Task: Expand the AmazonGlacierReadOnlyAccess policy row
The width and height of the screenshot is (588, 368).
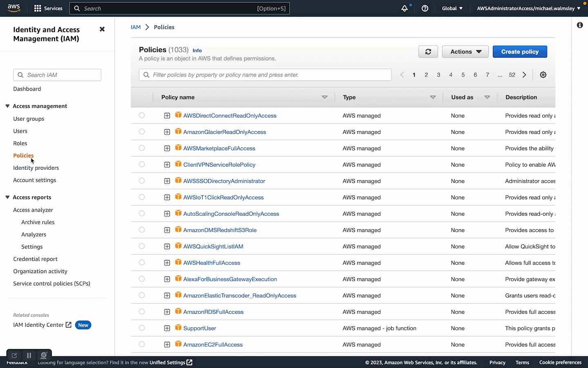Action: [x=167, y=132]
